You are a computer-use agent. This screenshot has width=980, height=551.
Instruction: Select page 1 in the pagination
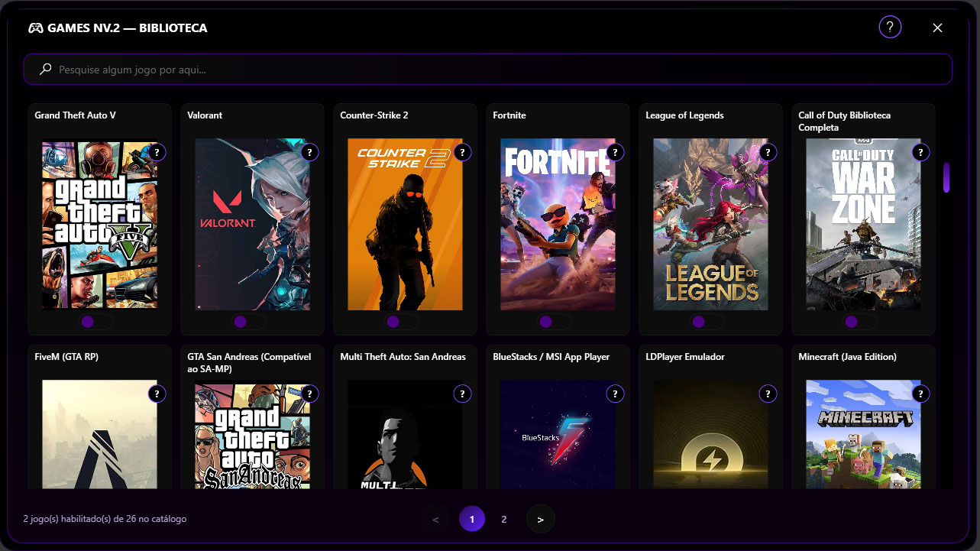[472, 520]
